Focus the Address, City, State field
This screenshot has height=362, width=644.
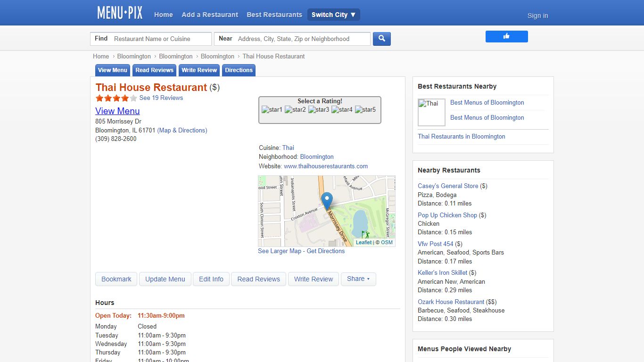[x=303, y=39]
